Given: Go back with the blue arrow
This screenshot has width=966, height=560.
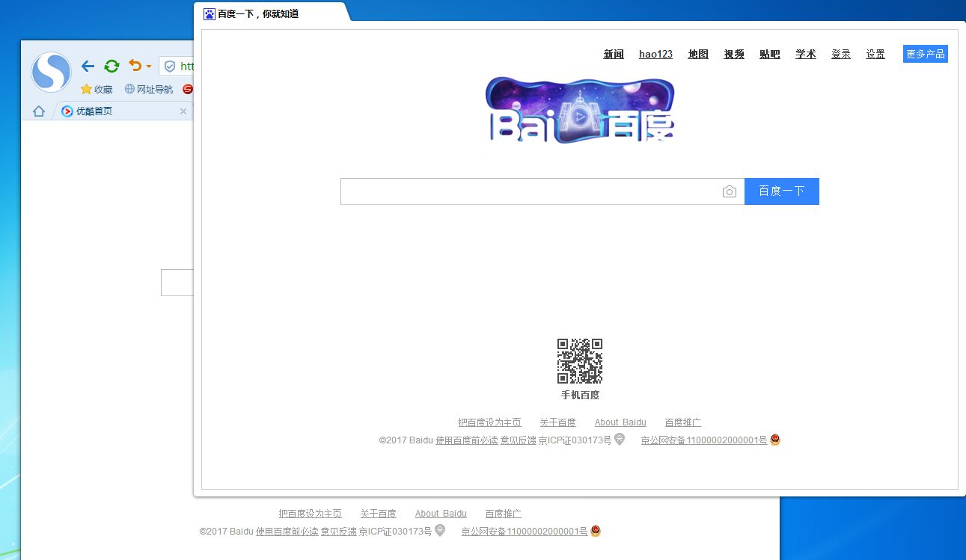Looking at the screenshot, I should pos(88,66).
